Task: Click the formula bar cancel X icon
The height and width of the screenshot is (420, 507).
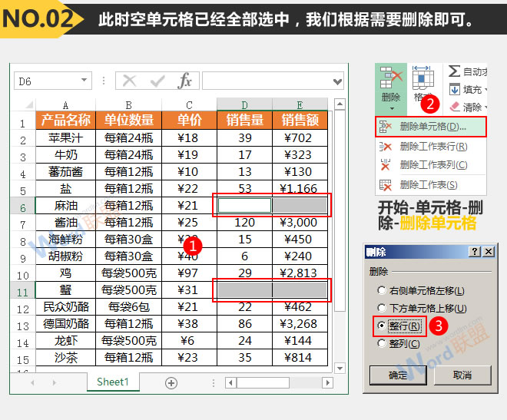Action: tap(130, 81)
